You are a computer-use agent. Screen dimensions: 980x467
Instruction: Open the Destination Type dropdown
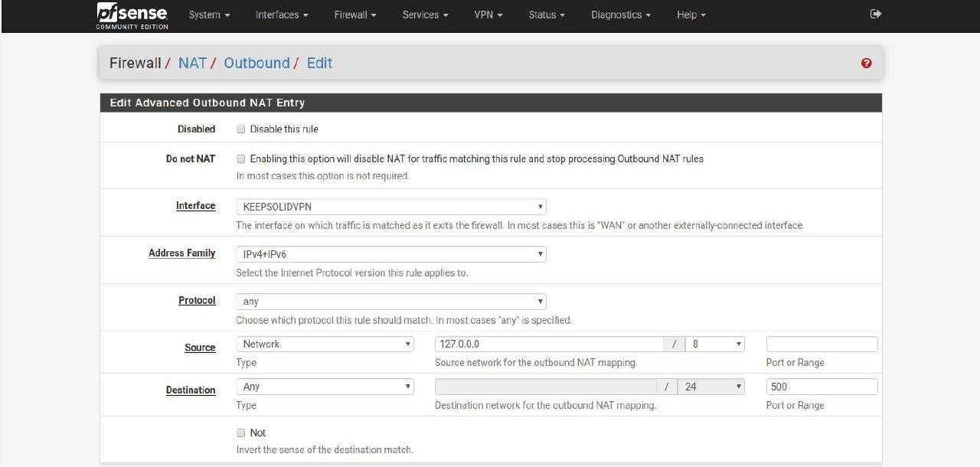(x=325, y=387)
